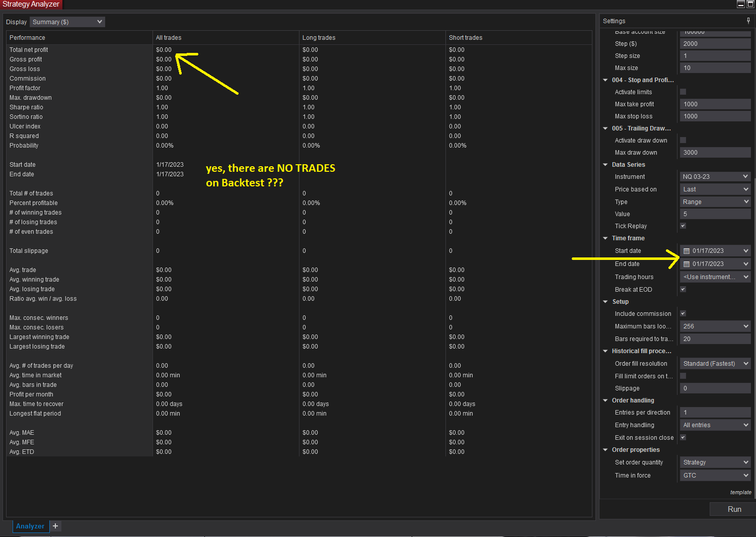Open Time in force GTC dropdown
Screen dimensions: 756x537
click(715, 475)
